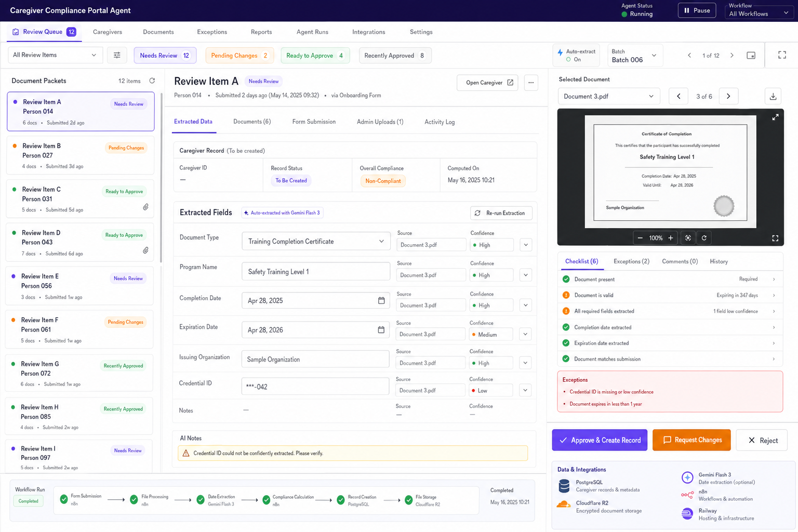Open the Activity Log tab
Image resolution: width=798 pixels, height=532 pixels.
point(440,122)
